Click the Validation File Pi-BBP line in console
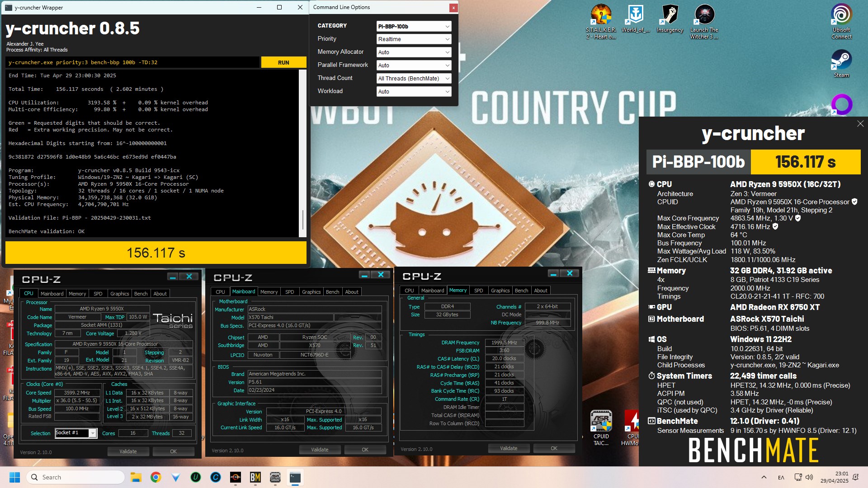 [x=80, y=218]
